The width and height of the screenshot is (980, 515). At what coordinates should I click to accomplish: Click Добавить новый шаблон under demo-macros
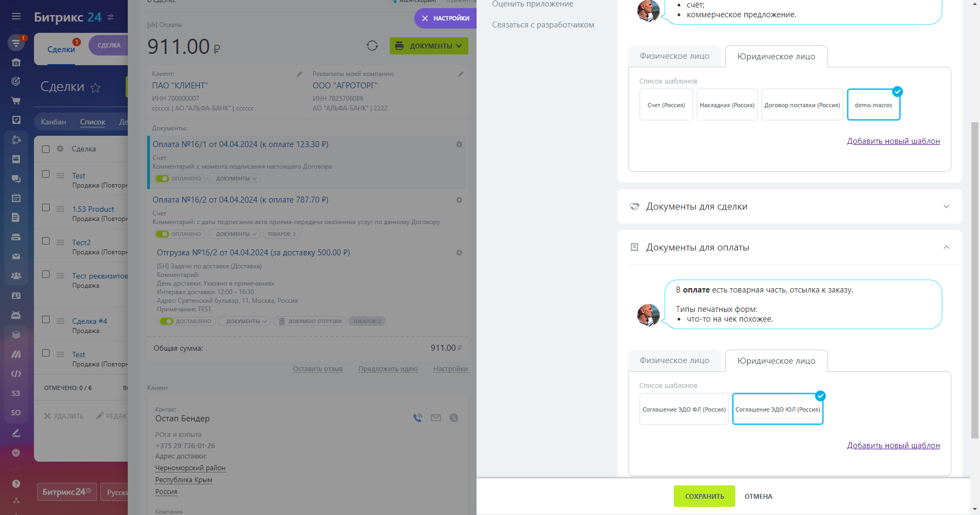click(x=893, y=141)
